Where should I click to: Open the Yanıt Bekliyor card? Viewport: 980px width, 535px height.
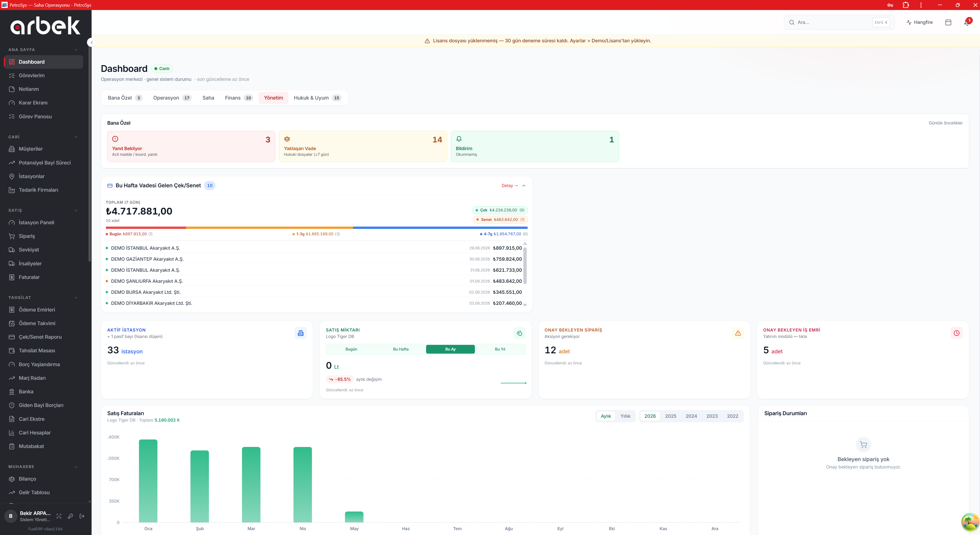pos(191,147)
